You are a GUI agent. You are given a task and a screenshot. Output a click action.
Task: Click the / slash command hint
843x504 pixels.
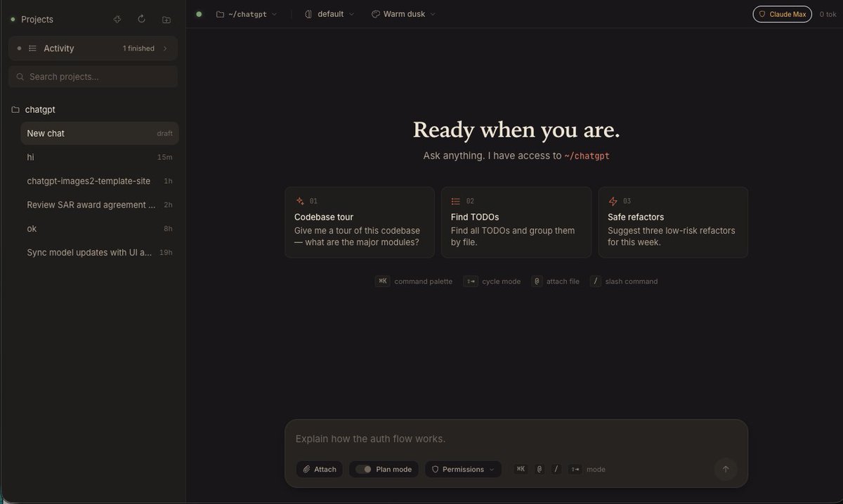click(624, 281)
